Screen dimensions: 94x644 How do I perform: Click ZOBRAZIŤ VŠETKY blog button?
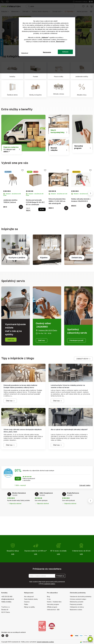(83, 359)
